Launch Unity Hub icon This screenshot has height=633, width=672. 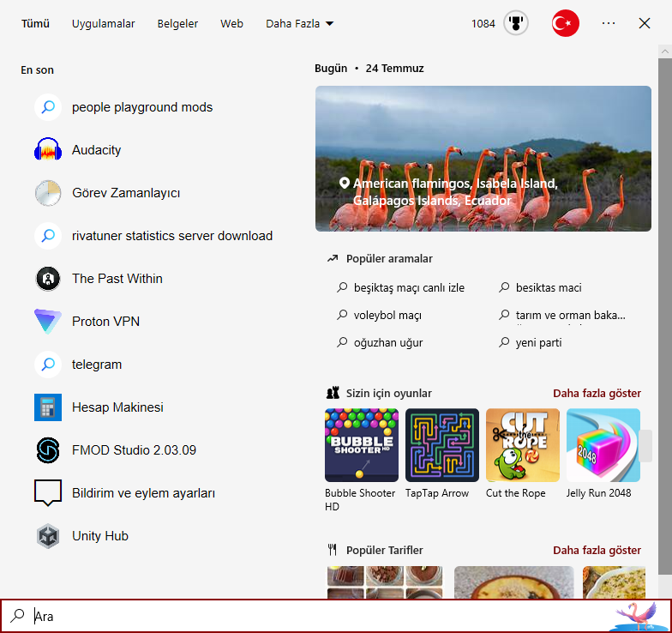tap(48, 536)
